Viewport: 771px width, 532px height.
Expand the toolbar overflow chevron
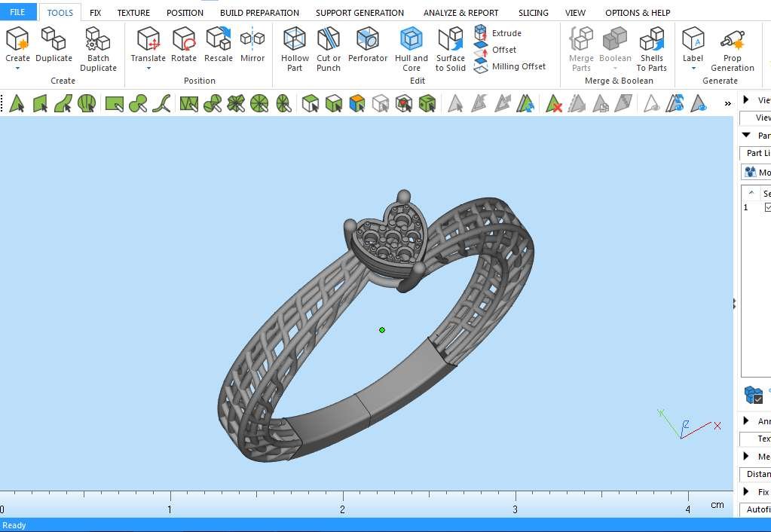[727, 103]
